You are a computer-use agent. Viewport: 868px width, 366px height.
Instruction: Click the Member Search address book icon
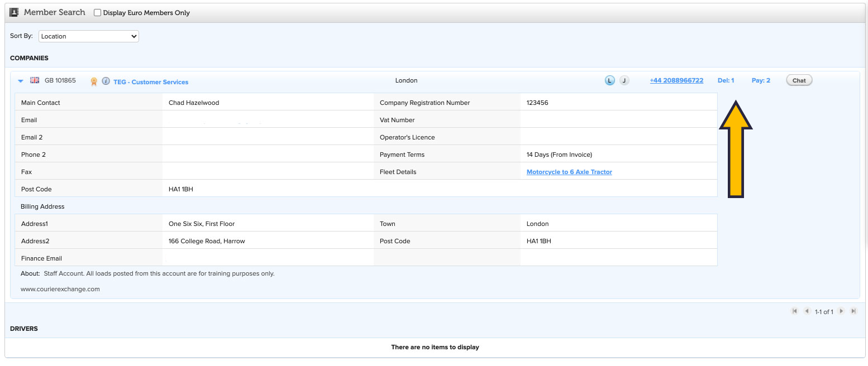point(14,12)
